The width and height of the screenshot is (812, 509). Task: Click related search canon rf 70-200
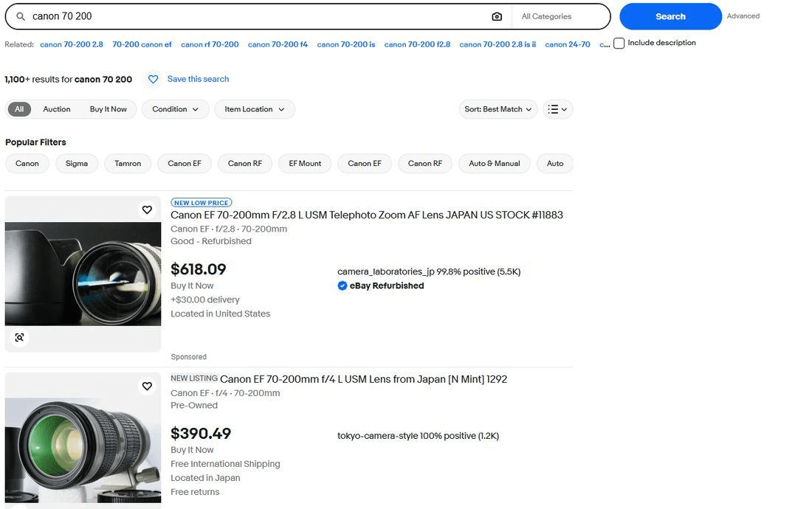[210, 44]
